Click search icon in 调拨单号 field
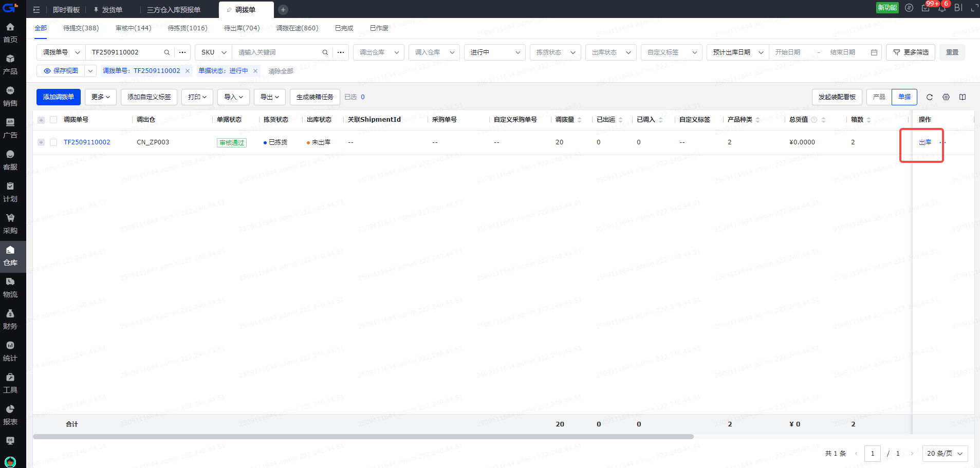 click(x=167, y=52)
